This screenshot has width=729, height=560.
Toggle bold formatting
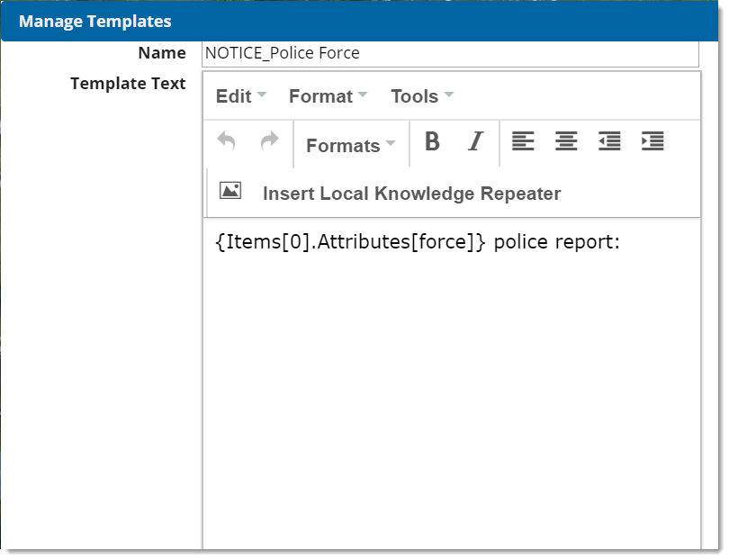(x=432, y=142)
